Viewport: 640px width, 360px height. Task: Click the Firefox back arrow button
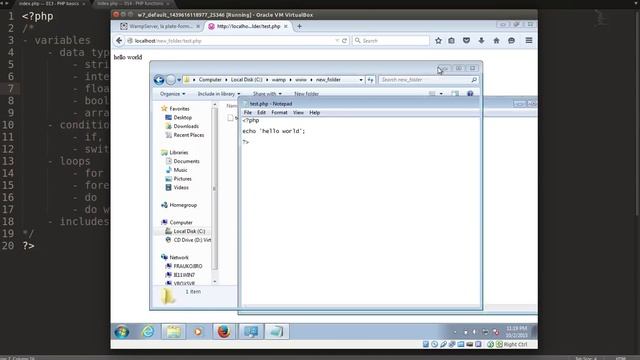click(119, 41)
